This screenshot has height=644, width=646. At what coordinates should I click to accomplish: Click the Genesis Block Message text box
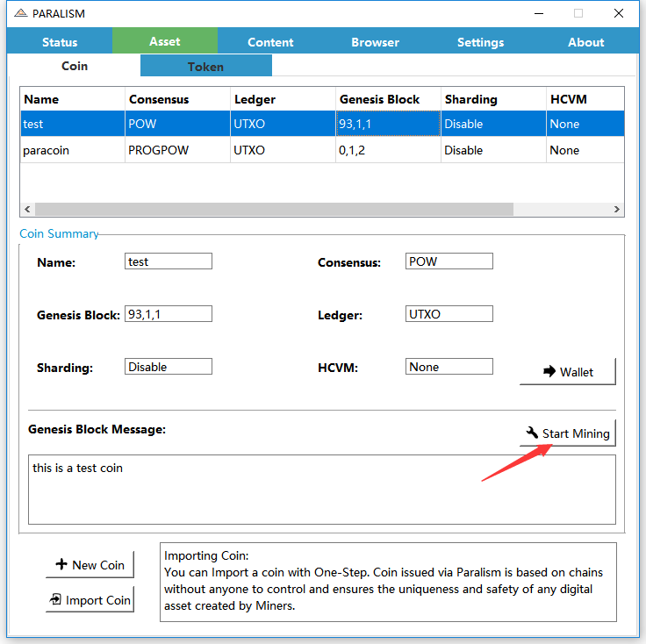tap(322, 490)
